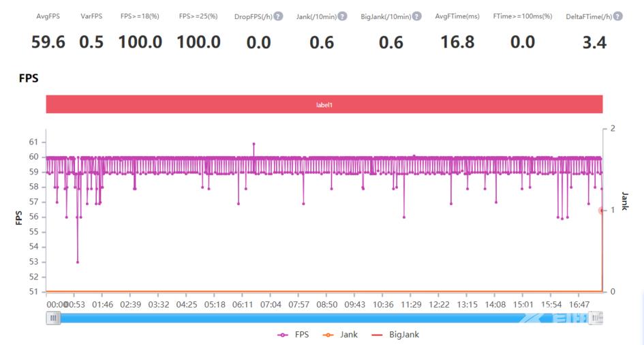Screen dimensions: 644x345
Task: Click the AvgFTime(ms) value 16.8
Action: click(458, 42)
